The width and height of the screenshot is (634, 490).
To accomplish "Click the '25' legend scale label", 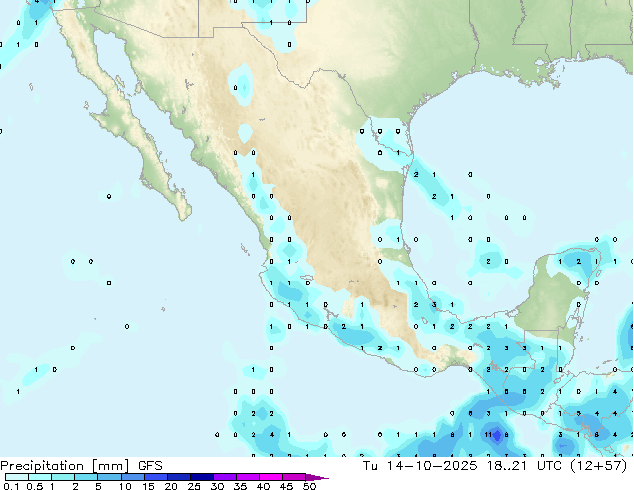I will (x=194, y=486).
